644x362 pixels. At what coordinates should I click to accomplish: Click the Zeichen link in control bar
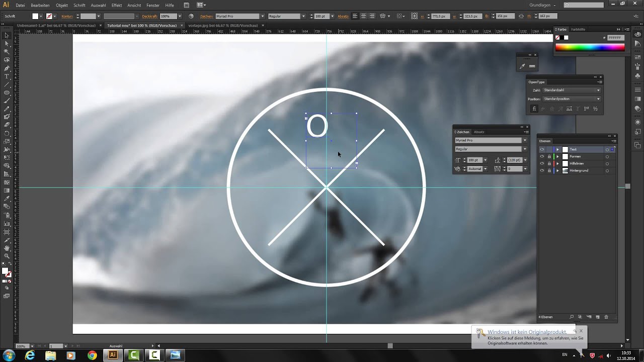click(x=206, y=16)
